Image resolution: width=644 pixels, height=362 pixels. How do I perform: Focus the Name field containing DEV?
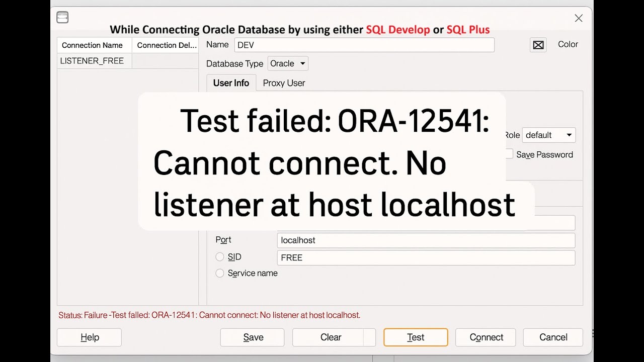pyautogui.click(x=364, y=45)
